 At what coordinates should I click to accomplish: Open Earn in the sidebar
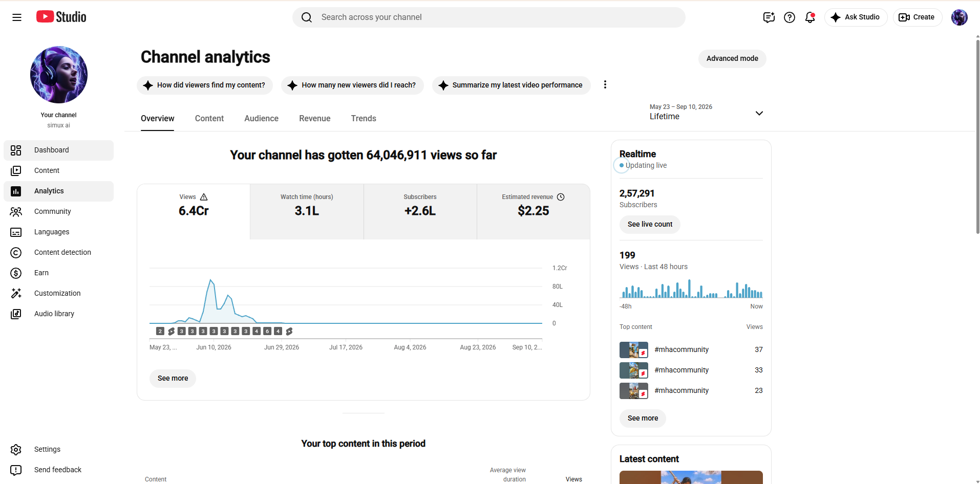pos(58,273)
